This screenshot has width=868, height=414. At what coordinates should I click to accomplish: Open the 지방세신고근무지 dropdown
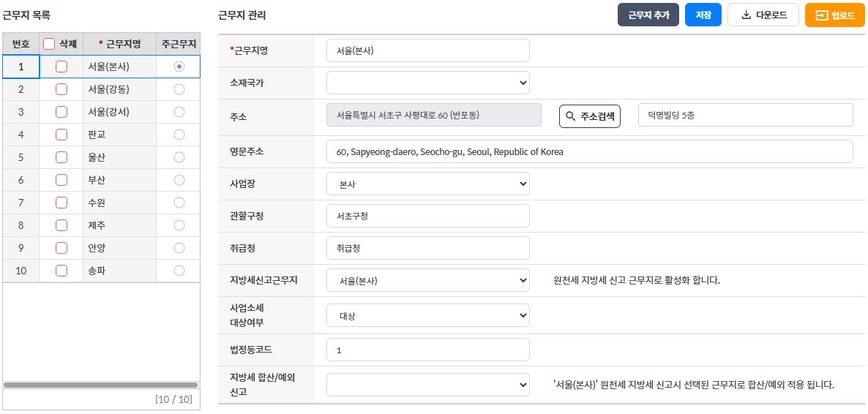point(427,280)
